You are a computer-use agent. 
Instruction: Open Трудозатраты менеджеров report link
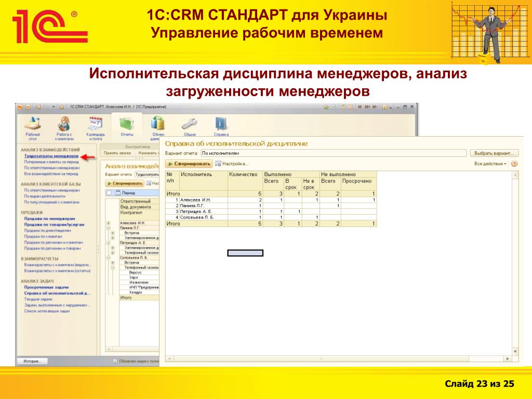pyautogui.click(x=51, y=156)
